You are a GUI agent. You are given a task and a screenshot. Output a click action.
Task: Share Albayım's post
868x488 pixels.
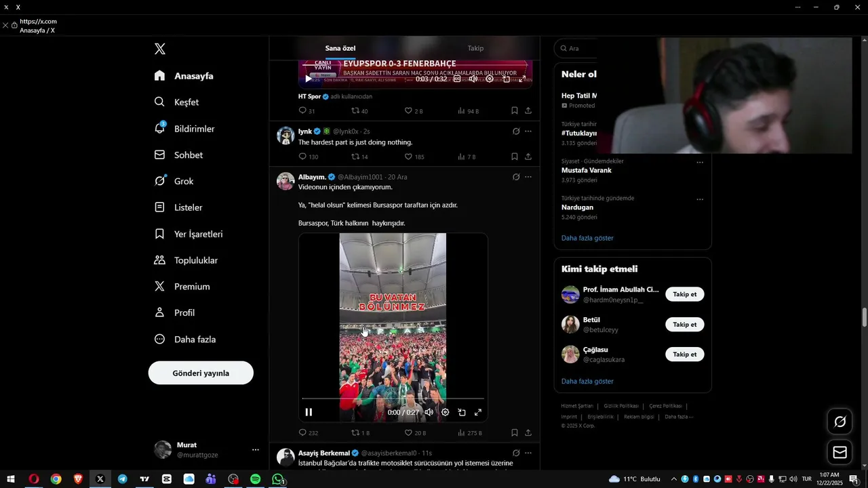[528, 432]
